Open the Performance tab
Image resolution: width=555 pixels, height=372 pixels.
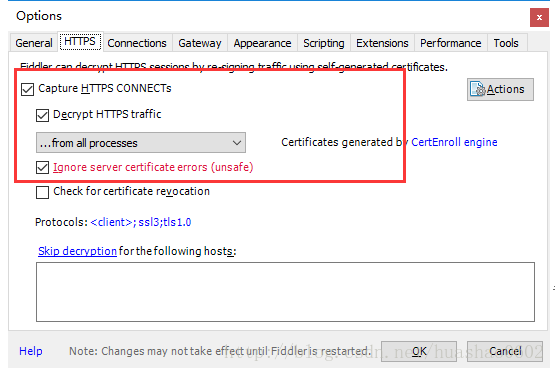[451, 43]
